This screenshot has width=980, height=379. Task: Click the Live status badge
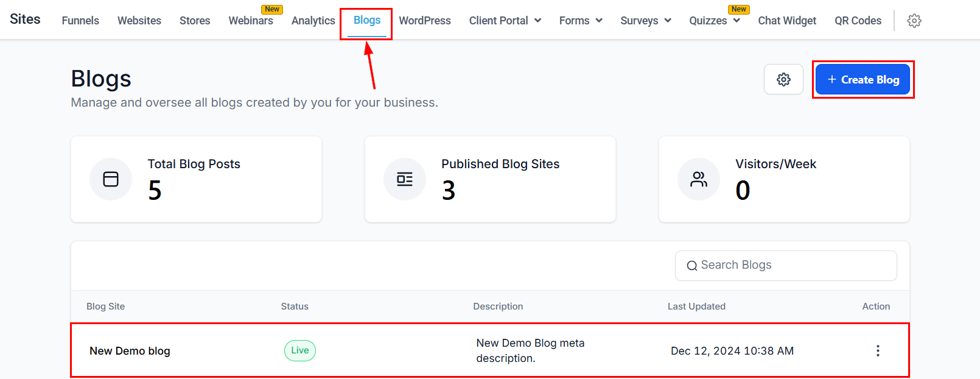pyautogui.click(x=299, y=351)
